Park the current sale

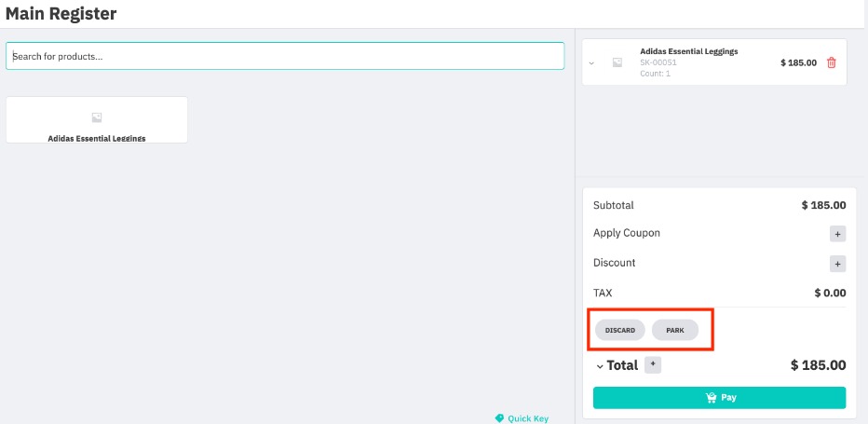click(675, 331)
